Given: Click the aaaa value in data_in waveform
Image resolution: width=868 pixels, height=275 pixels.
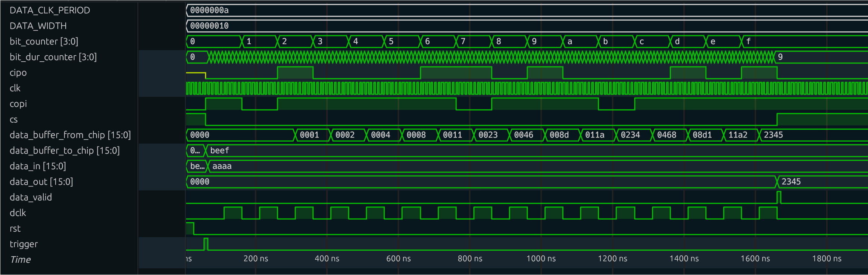Looking at the screenshot, I should pyautogui.click(x=222, y=166).
